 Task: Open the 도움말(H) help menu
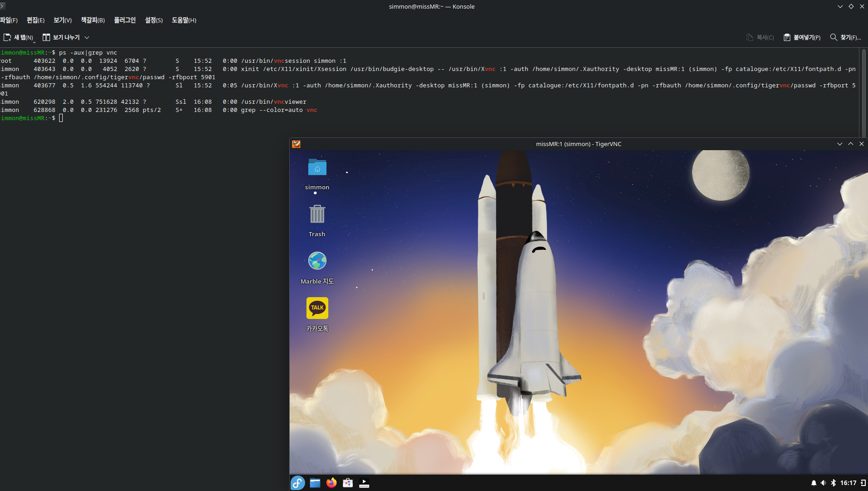point(184,20)
